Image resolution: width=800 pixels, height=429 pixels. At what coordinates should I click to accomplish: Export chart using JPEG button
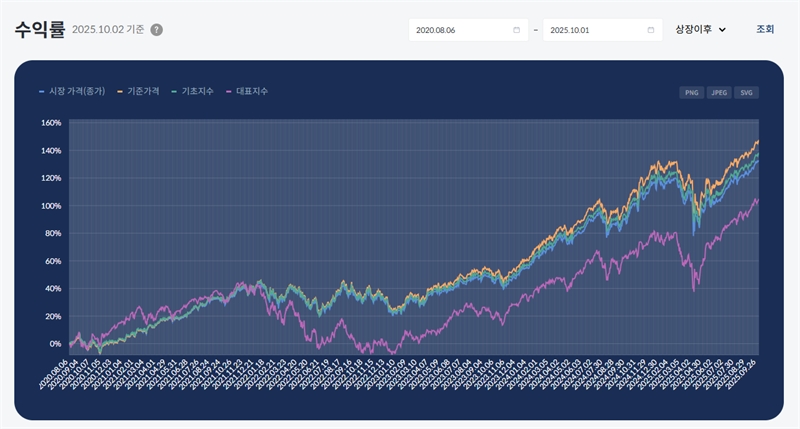718,92
